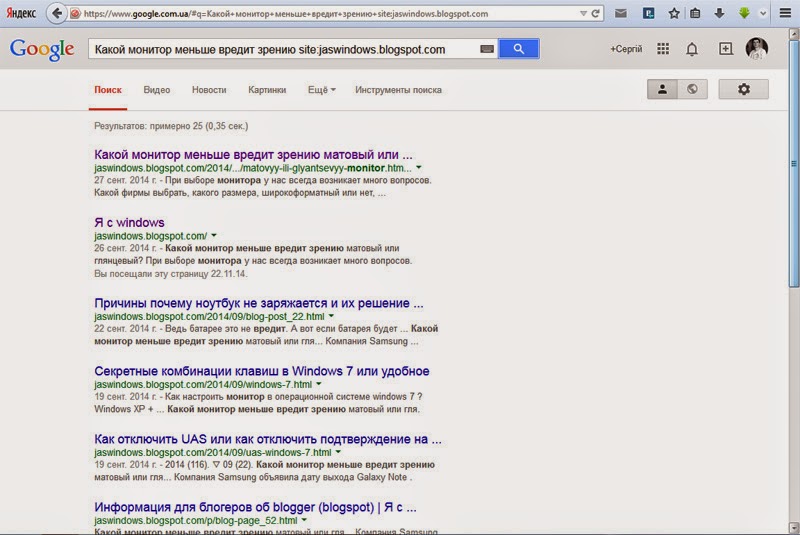This screenshot has height=535, width=800.
Task: Open result Секретные комбинации клавиш в Windows 7
Action: pos(262,371)
